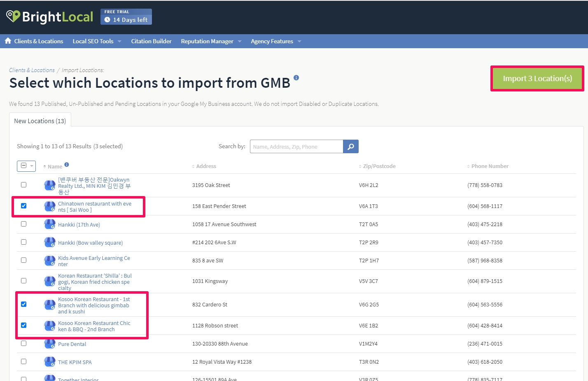Click postcode T3R 0N2
The width and height of the screenshot is (588, 381).
click(369, 362)
